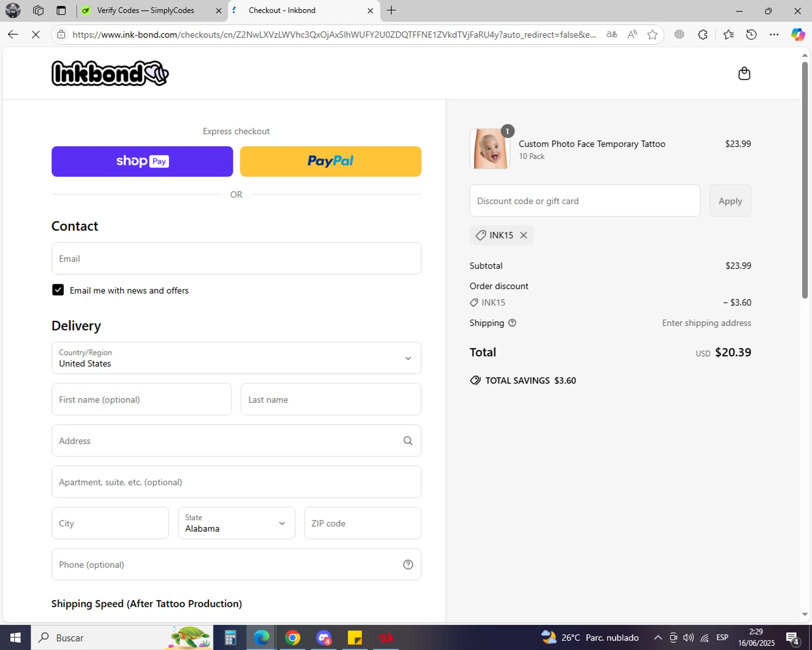Click the Inkbond logo

(110, 73)
